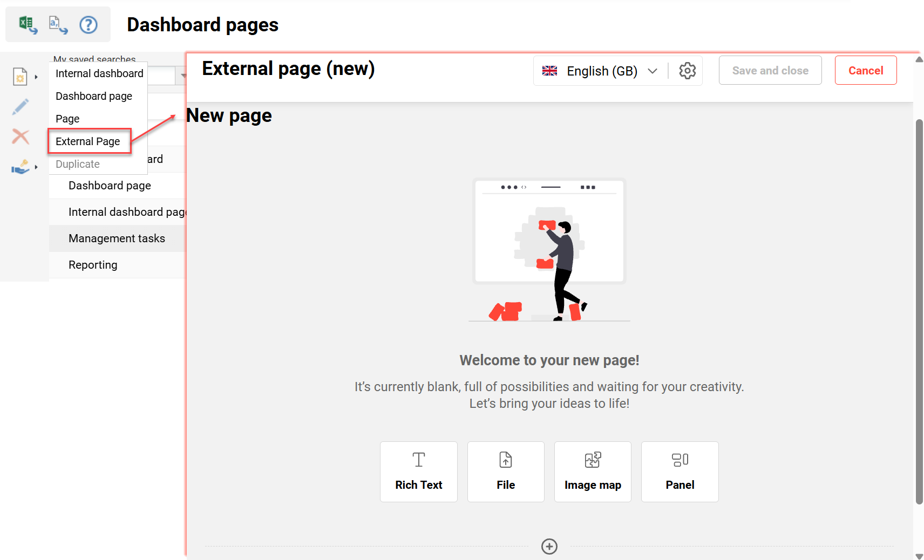Viewport: 924px width, 560px height.
Task: Expand the arrow beside New page icon
Action: pos(36,77)
